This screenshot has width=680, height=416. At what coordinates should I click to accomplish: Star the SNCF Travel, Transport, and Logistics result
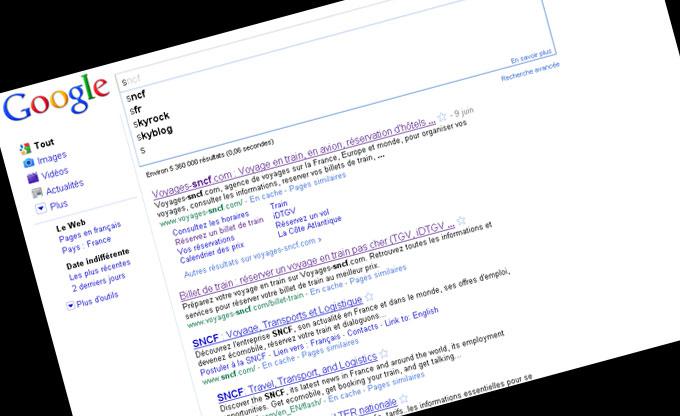pos(384,353)
